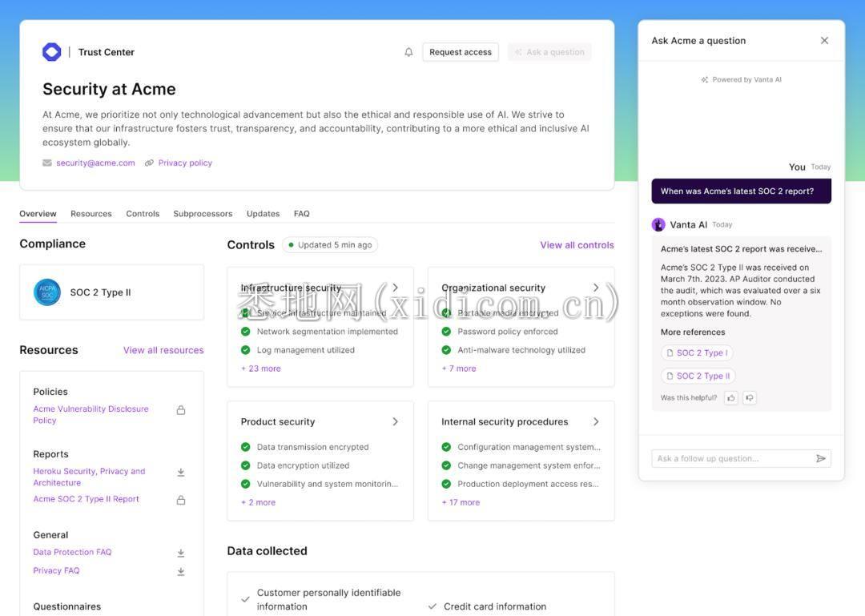This screenshot has height=616, width=865.
Task: Click the Ask a question button
Action: tap(549, 52)
